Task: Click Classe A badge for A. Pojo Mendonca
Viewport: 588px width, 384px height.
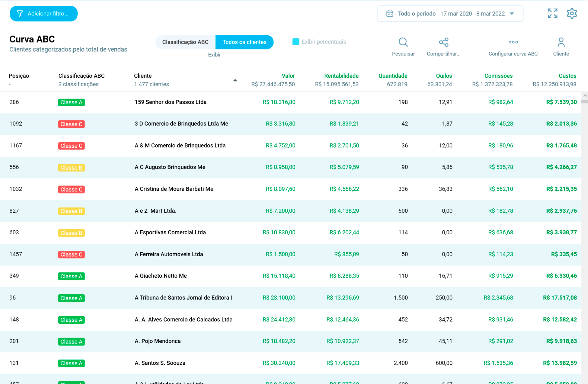Action: 71,342
